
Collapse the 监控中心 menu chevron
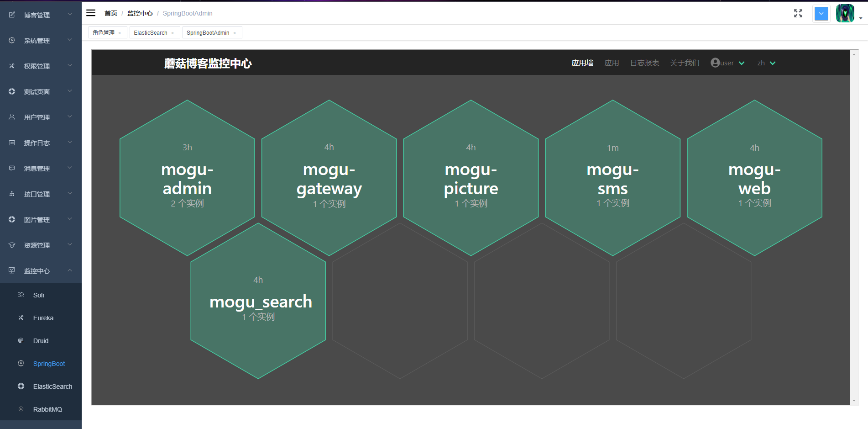70,270
